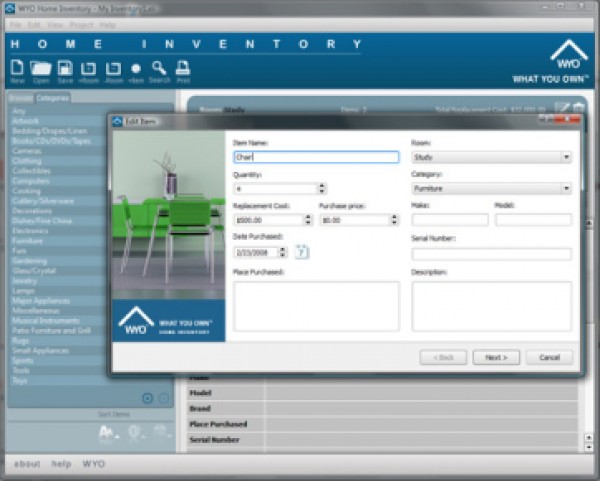Image resolution: width=600 pixels, height=481 pixels.
Task: Select Computers in the category list
Action: click(31, 181)
